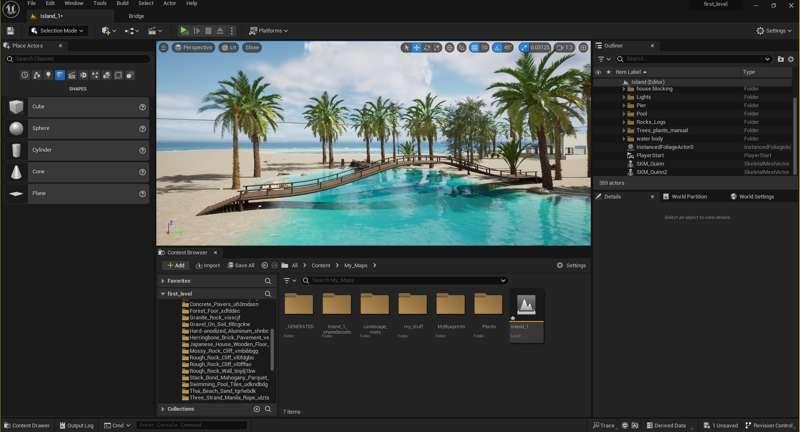The image size is (800, 432).
Task: Toggle scale snapping in the viewport toolbar
Action: (524, 47)
